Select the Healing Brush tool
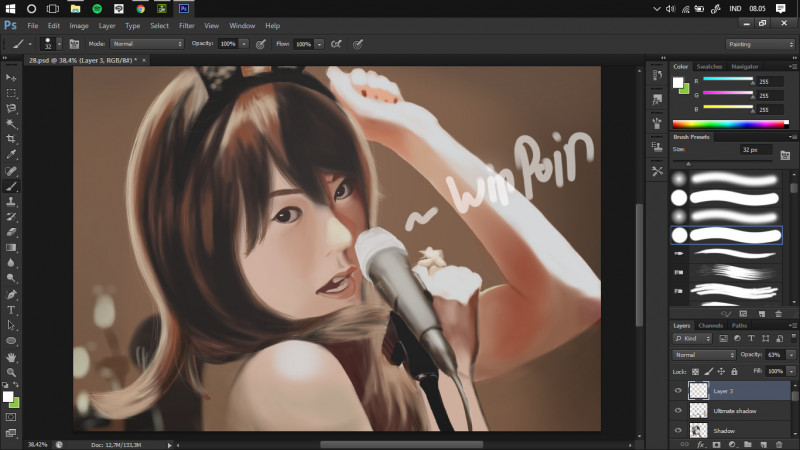This screenshot has width=800, height=450. 11,171
